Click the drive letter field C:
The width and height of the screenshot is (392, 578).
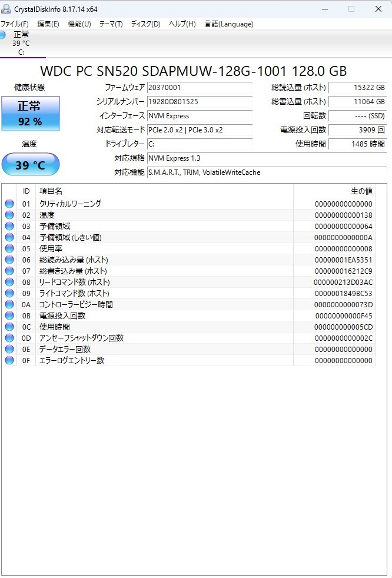coord(200,144)
